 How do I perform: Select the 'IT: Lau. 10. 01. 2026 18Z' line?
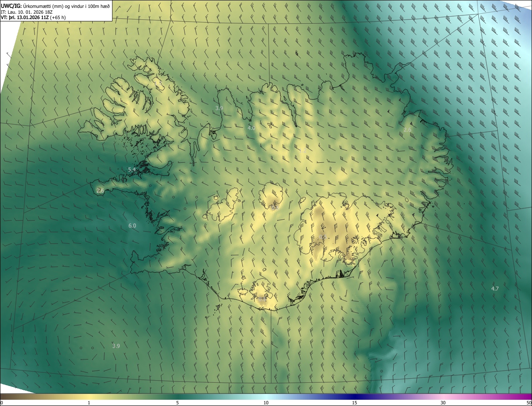point(27,12)
